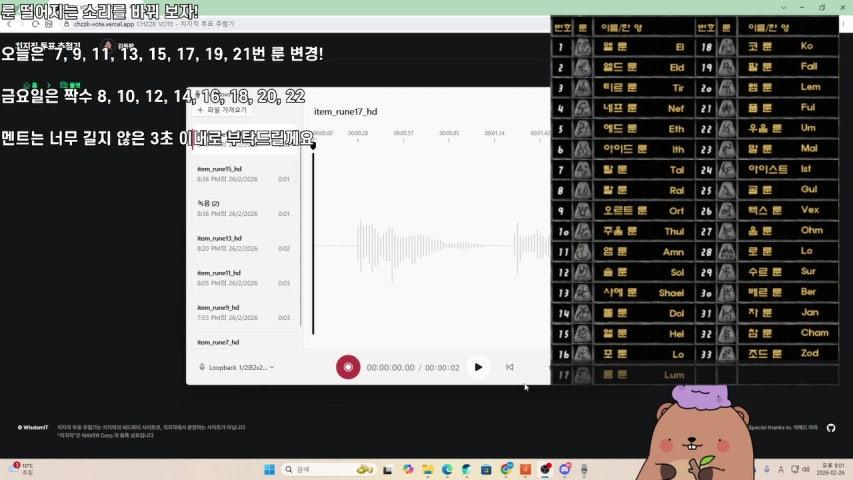The image size is (853, 480).
Task: Click the 파일 가져오기 import button
Action: point(222,110)
